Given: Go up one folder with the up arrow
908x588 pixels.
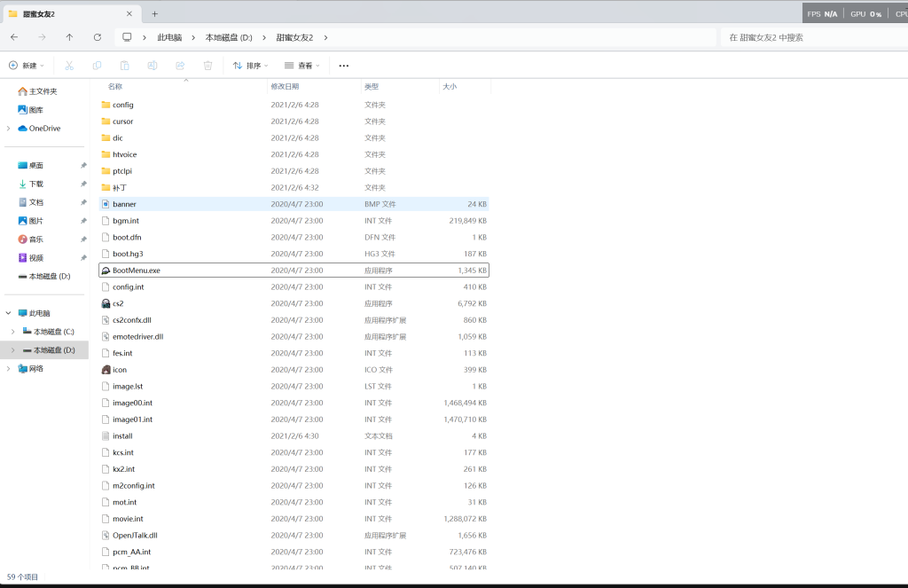Looking at the screenshot, I should pos(69,37).
